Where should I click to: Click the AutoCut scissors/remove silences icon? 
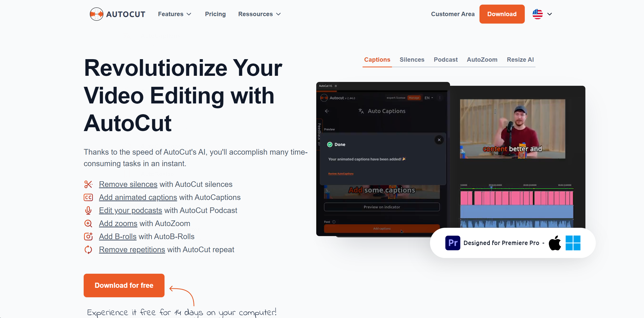pyautogui.click(x=88, y=184)
